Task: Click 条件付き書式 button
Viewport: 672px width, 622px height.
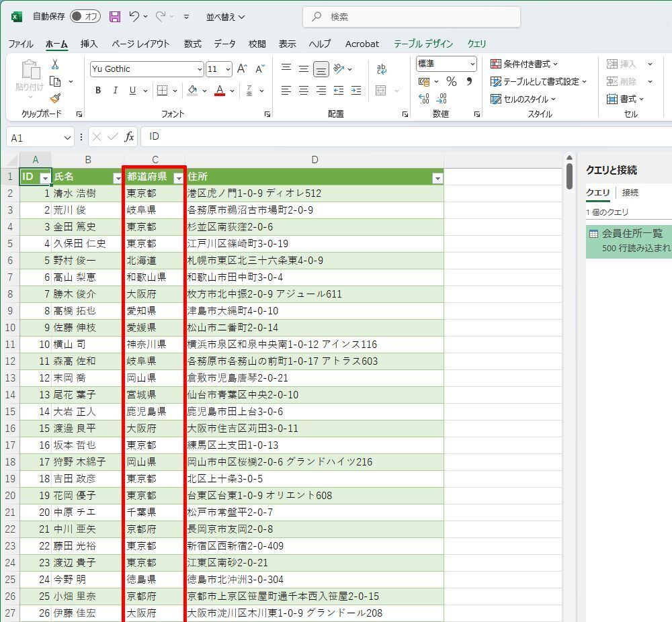Action: tap(524, 64)
